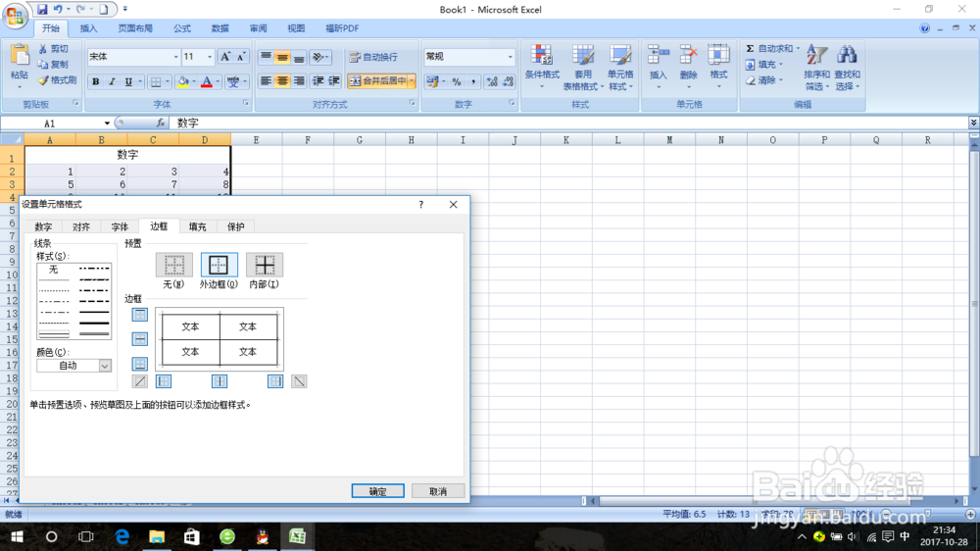Open the 视图 ribbon tab

coord(296,28)
